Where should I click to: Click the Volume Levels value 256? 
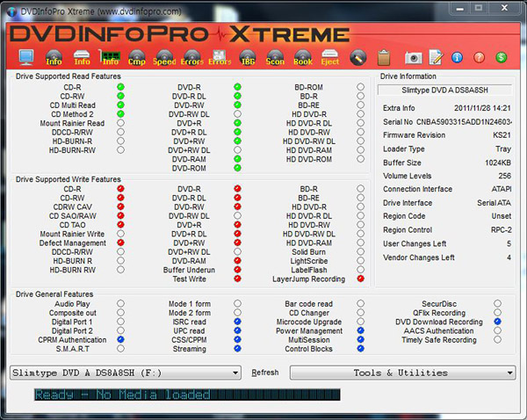coord(504,176)
